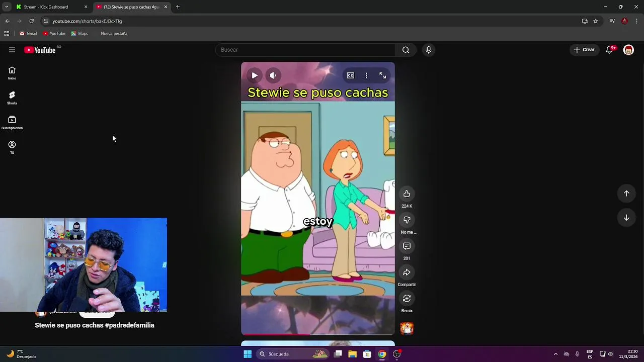This screenshot has width=644, height=362.
Task: Go to the YouTube logo home
Action: (40, 50)
